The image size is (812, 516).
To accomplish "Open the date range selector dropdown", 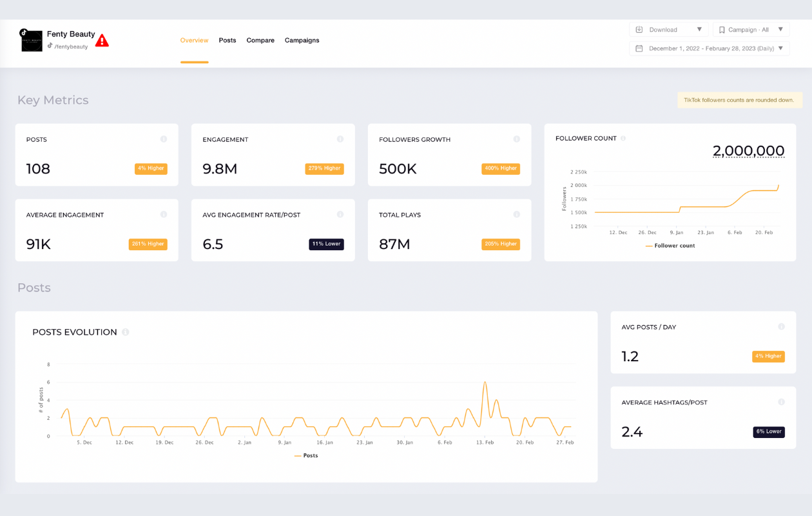I will point(710,48).
